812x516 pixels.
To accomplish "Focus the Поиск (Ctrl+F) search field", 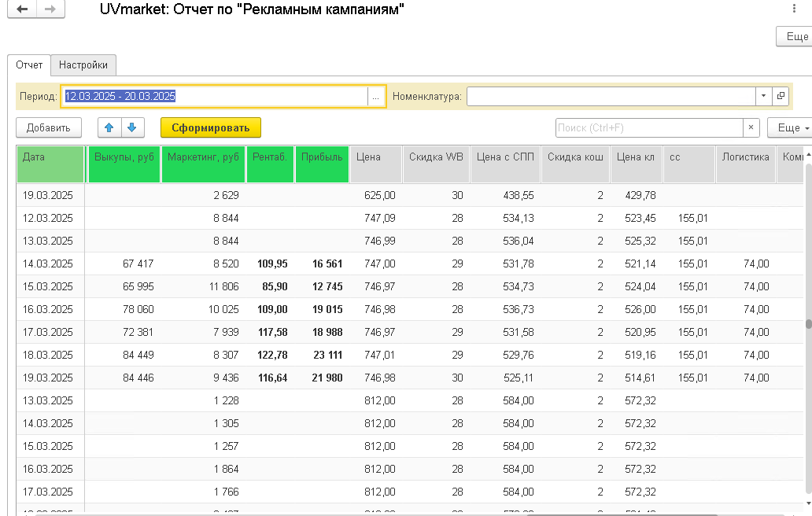I will point(649,128).
